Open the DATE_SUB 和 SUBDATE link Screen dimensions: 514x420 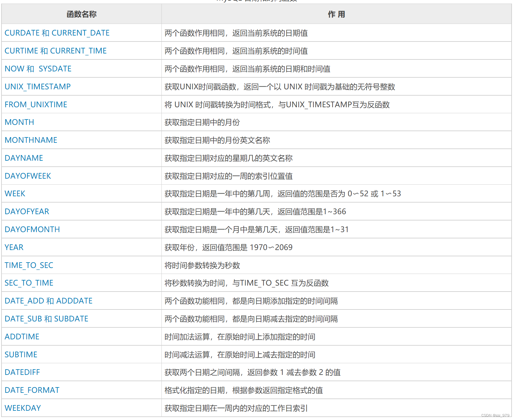[46, 319]
